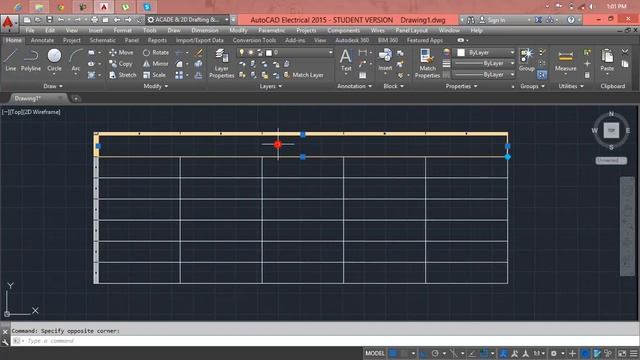The image size is (640, 360).
Task: Click the Measure utility
Action: click(x=565, y=60)
